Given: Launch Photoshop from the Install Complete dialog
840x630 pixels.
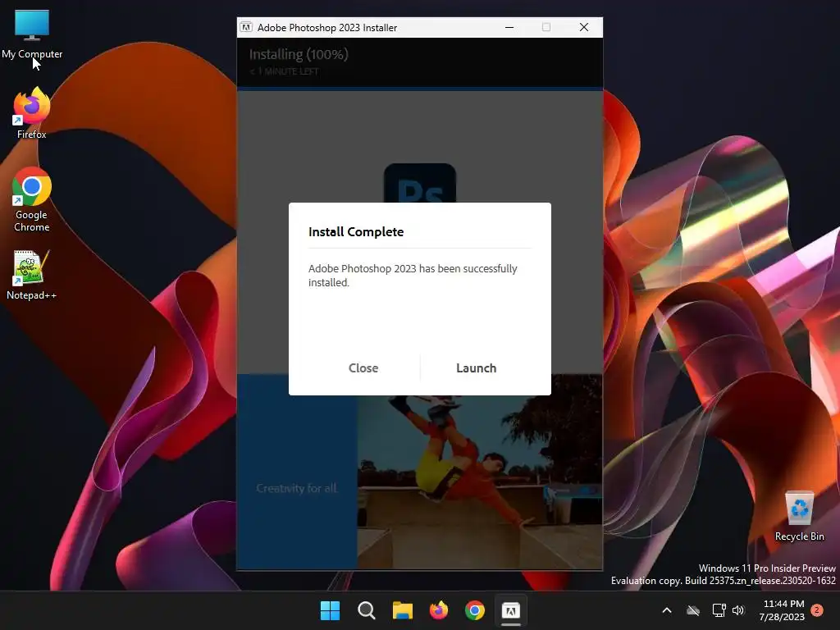Looking at the screenshot, I should point(476,368).
